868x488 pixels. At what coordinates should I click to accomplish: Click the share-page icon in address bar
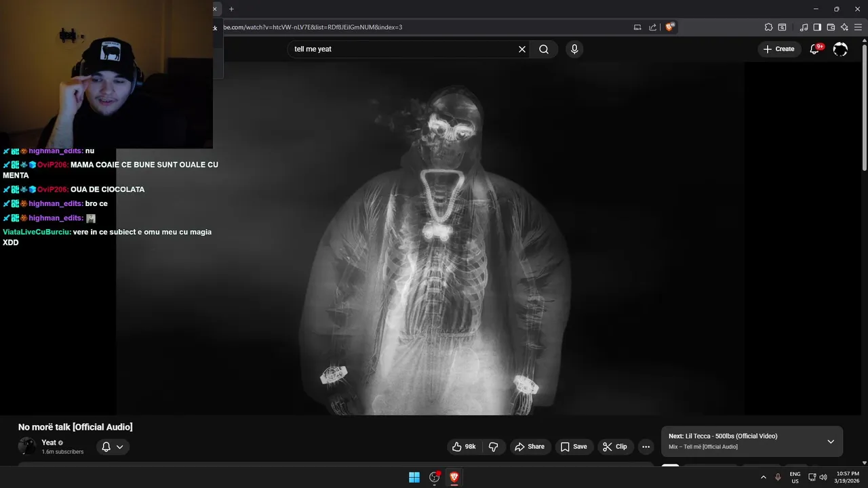[x=652, y=27]
